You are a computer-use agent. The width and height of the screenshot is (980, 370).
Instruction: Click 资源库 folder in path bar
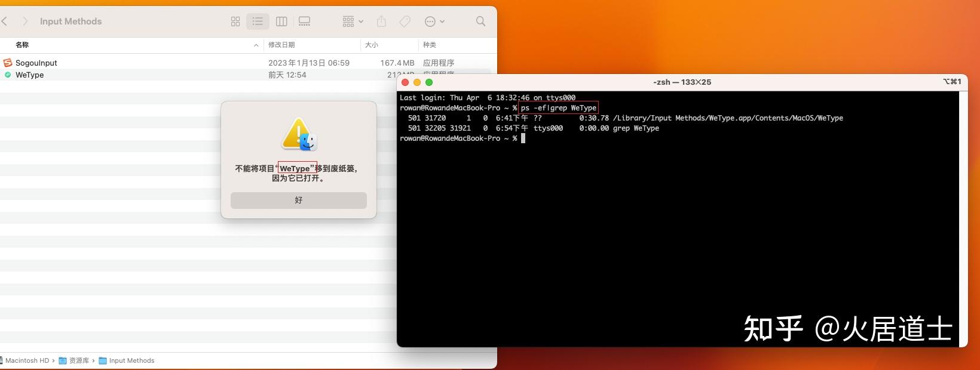(x=74, y=360)
